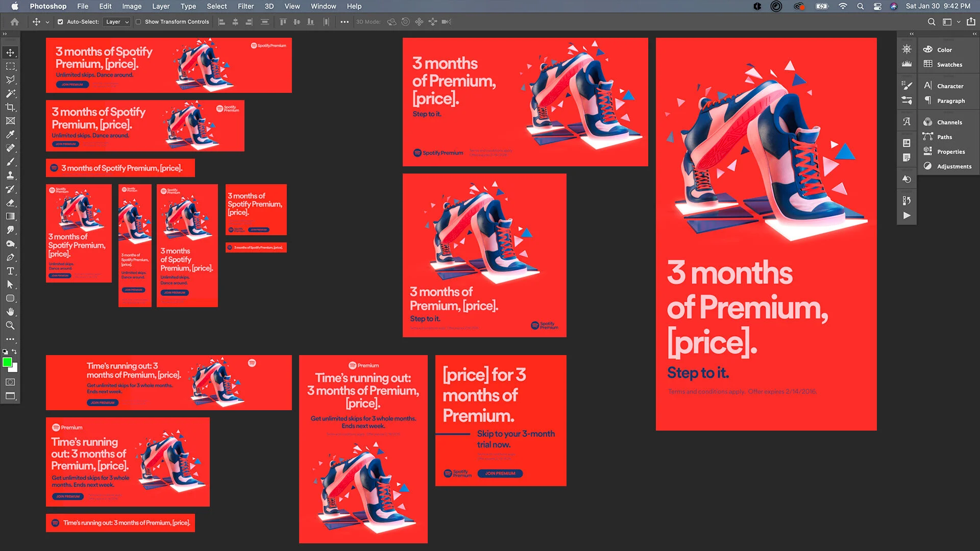
Task: Toggle Quick Mask mode button
Action: click(x=10, y=382)
